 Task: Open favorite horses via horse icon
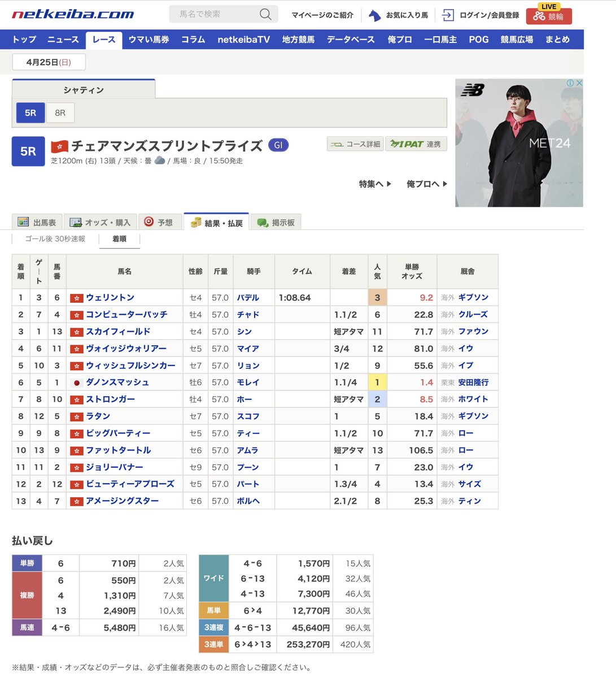[x=374, y=15]
